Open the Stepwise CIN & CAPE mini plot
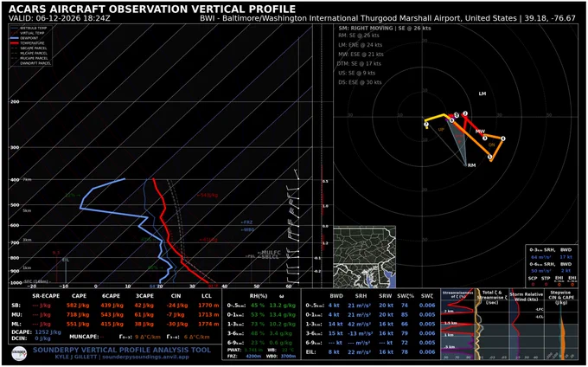Viewport: 588px width, 367px height. coord(561,325)
